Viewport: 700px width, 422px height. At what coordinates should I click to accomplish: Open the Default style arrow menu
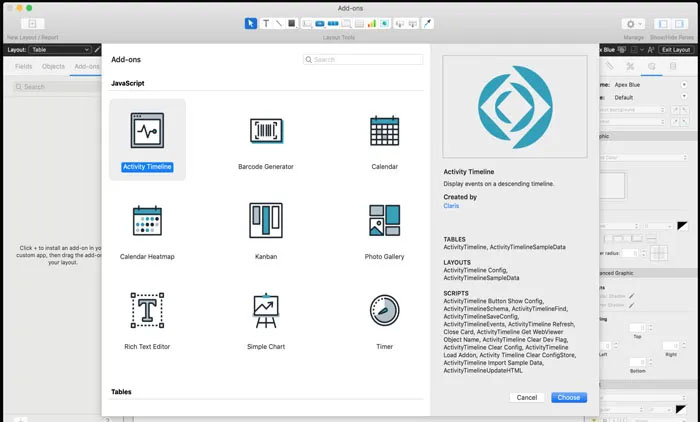pyautogui.click(x=683, y=96)
